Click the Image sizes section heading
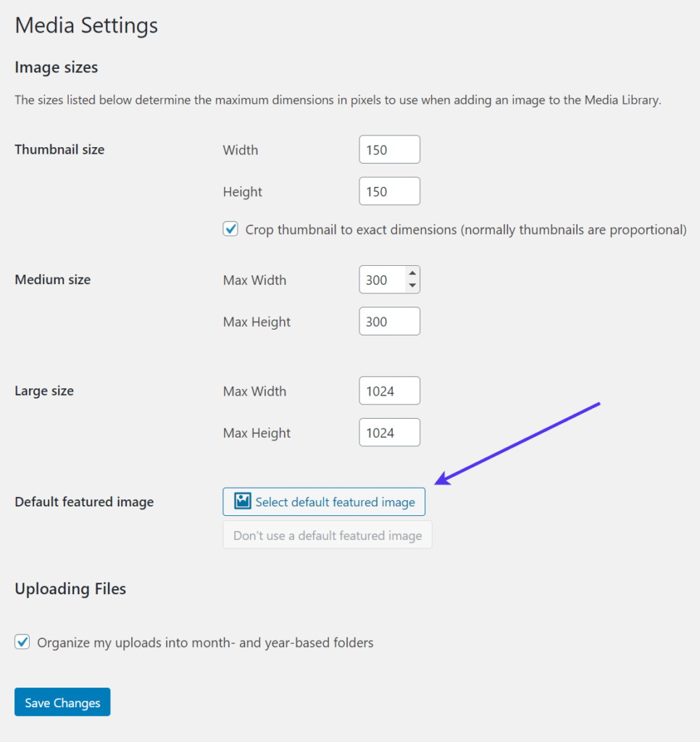This screenshot has height=742, width=700. (x=56, y=67)
